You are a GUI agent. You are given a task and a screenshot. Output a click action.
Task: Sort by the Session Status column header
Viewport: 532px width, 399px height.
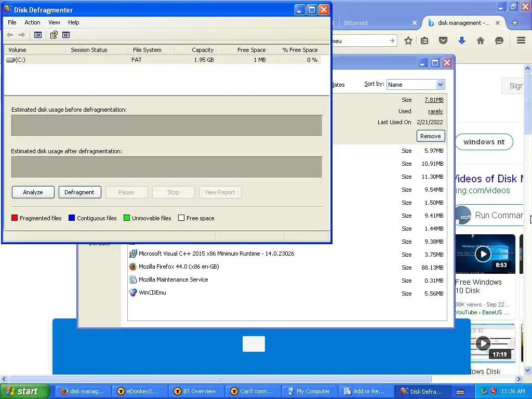pyautogui.click(x=97, y=50)
